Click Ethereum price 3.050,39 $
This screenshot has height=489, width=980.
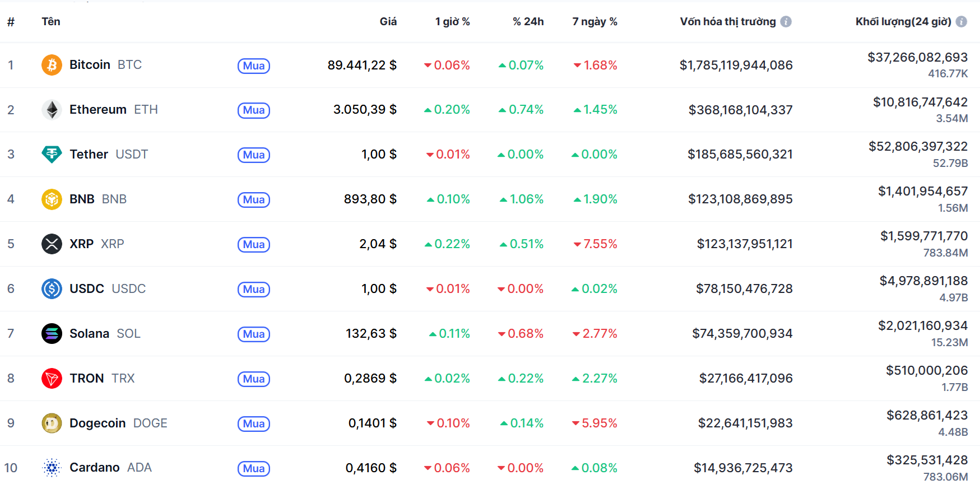pyautogui.click(x=365, y=109)
